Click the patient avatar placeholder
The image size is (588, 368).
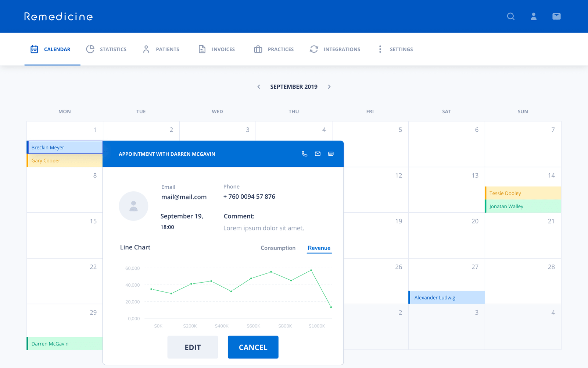[x=133, y=206]
